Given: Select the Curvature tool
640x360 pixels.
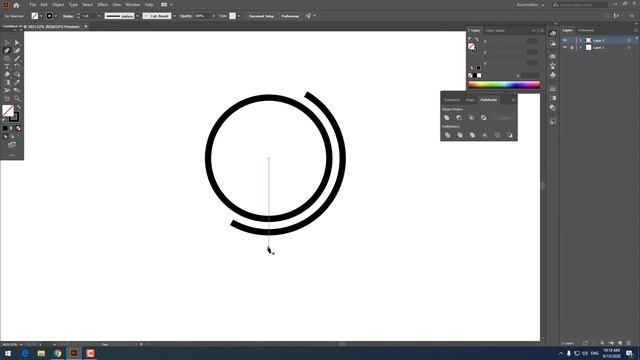Looking at the screenshot, I should [x=17, y=51].
